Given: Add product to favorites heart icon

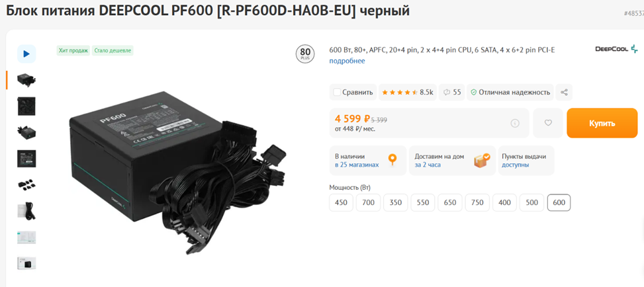Looking at the screenshot, I should (548, 123).
